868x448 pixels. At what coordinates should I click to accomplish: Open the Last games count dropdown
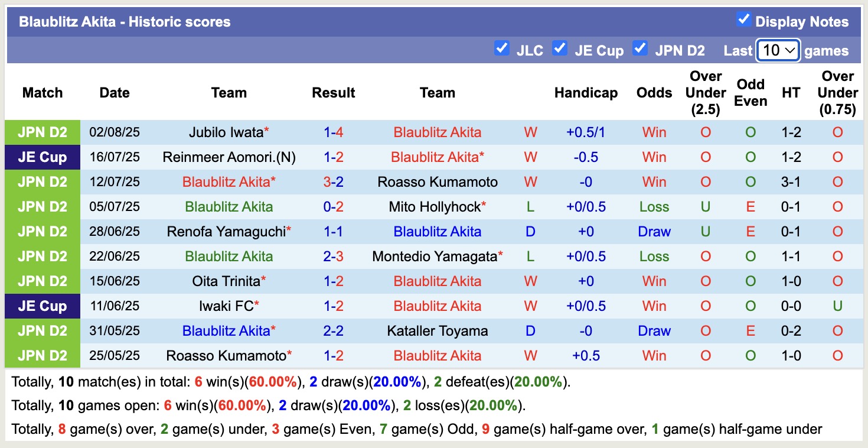pos(778,51)
